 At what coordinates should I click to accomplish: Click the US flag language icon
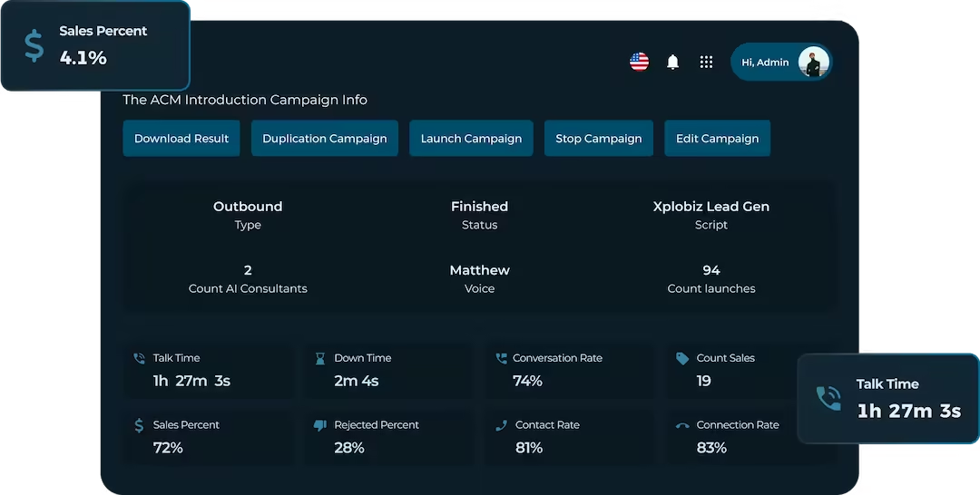coord(639,63)
